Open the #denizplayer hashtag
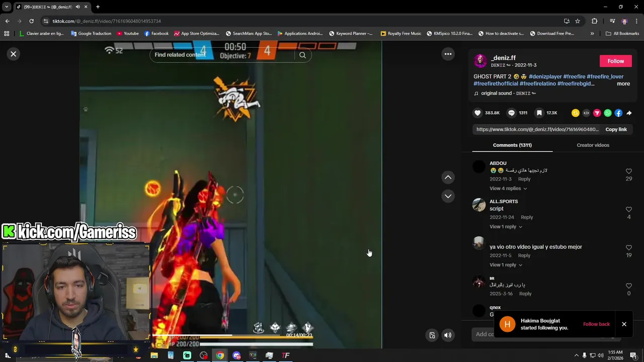The height and width of the screenshot is (362, 644). pos(545,77)
